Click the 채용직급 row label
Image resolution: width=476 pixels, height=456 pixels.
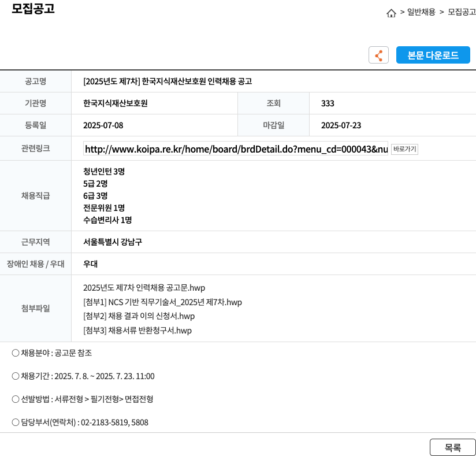pos(35,196)
